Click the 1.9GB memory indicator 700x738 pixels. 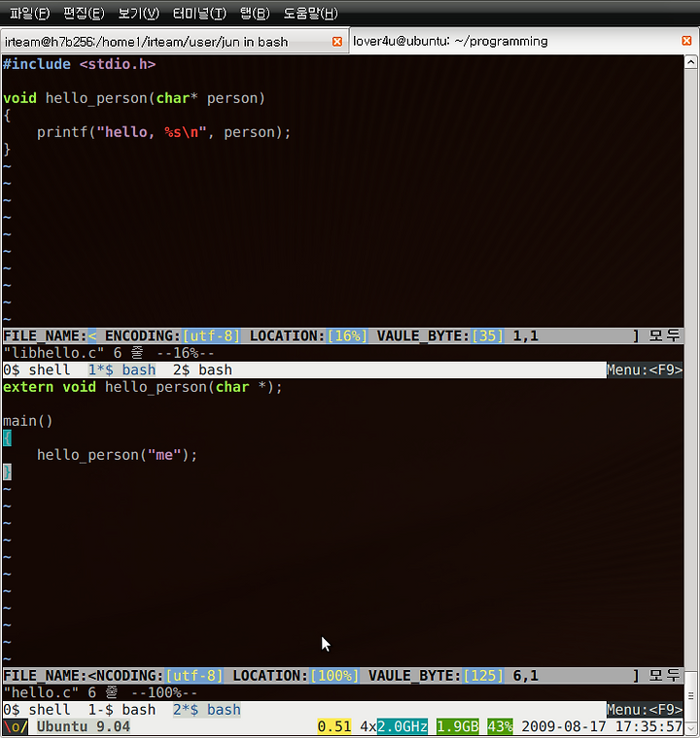[458, 726]
